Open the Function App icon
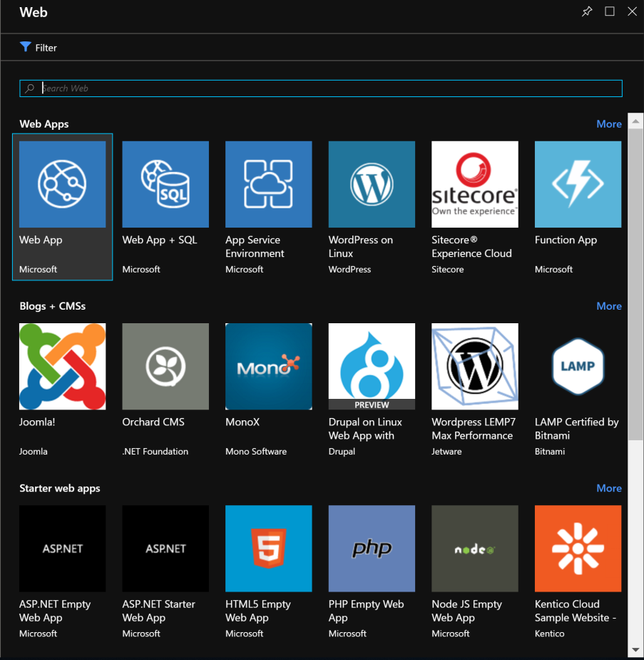Viewport: 644px width, 660px height. point(578,184)
